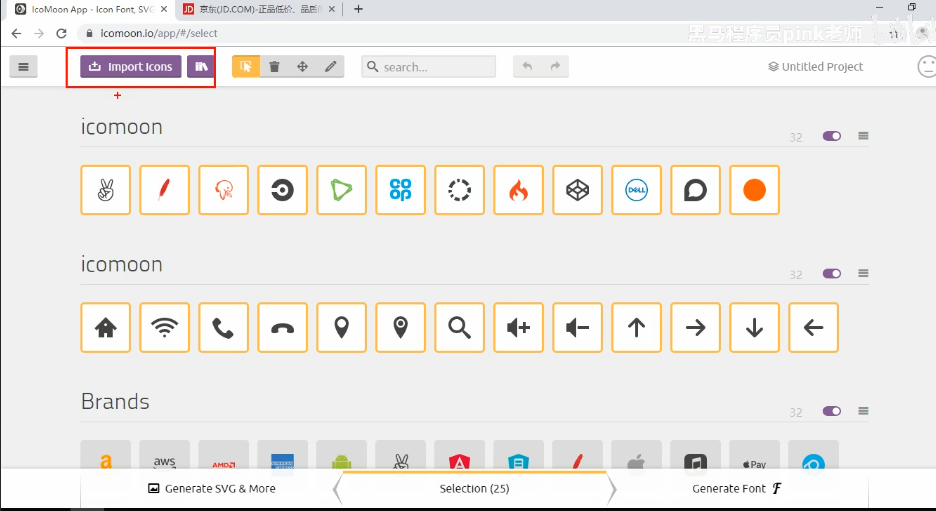Open the options menu of the first icomoon set

pyautogui.click(x=863, y=136)
